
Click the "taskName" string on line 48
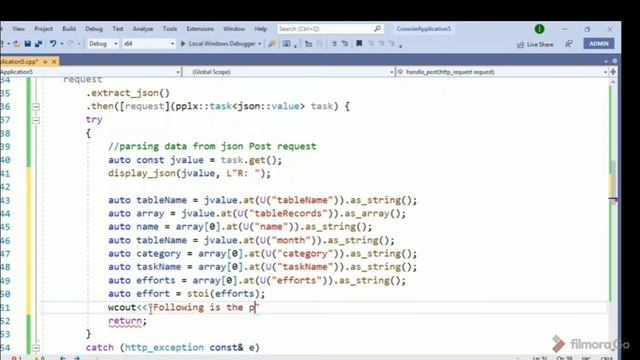302,267
